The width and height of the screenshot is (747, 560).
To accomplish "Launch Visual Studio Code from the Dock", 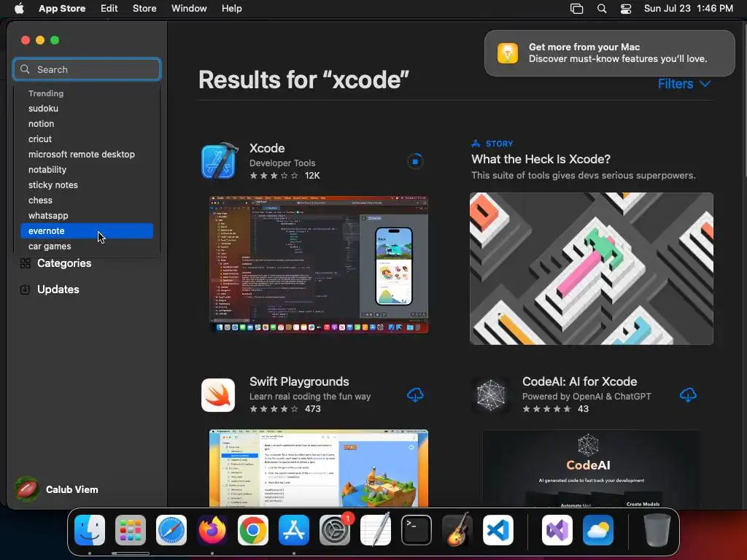I will pos(498,529).
